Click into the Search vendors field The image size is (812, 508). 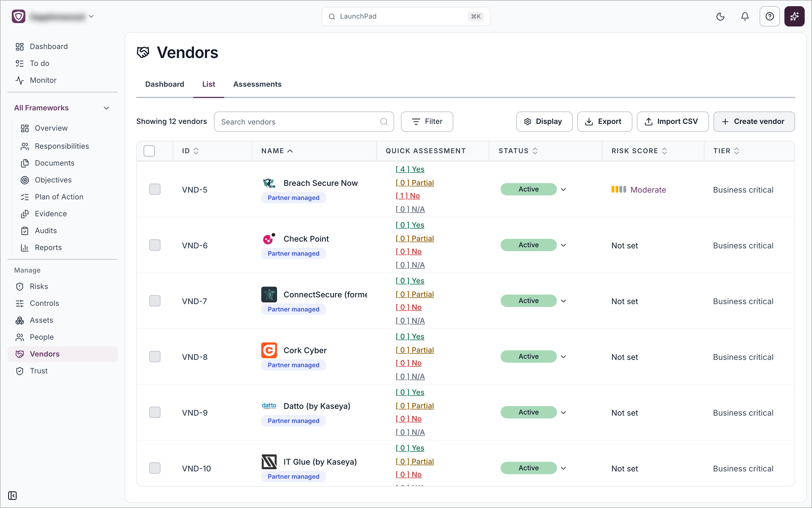[304, 122]
